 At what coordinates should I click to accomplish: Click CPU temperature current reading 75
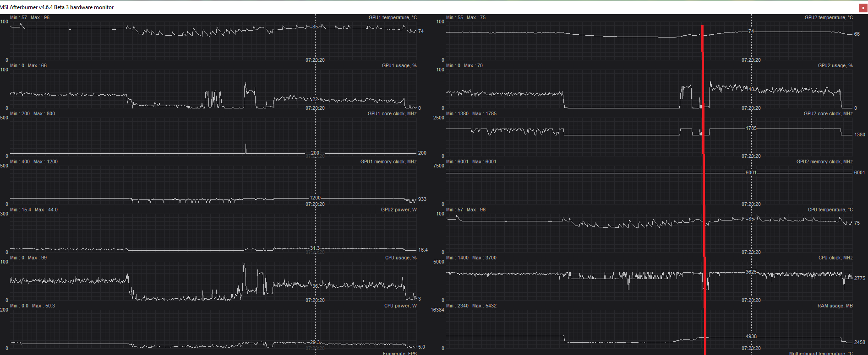(857, 223)
